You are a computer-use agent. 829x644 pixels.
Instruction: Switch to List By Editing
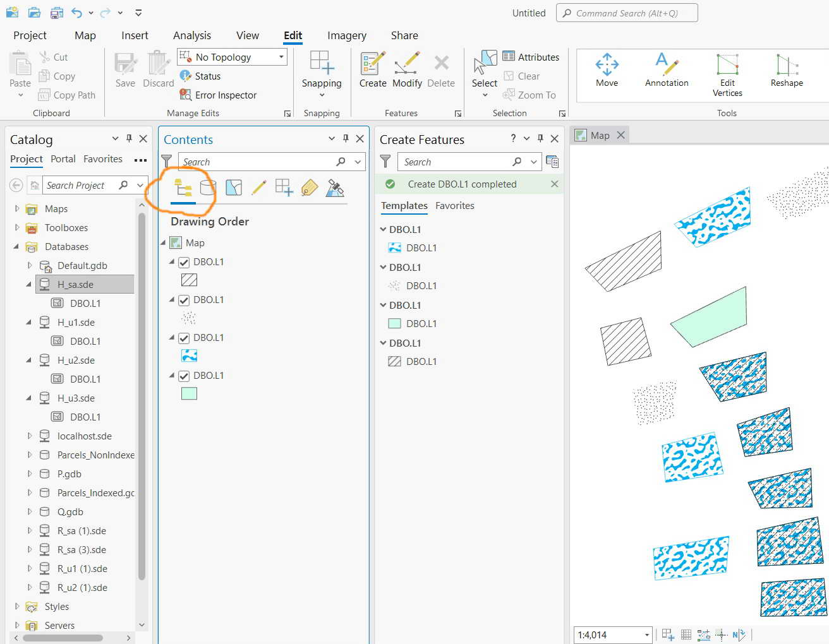[x=258, y=188]
